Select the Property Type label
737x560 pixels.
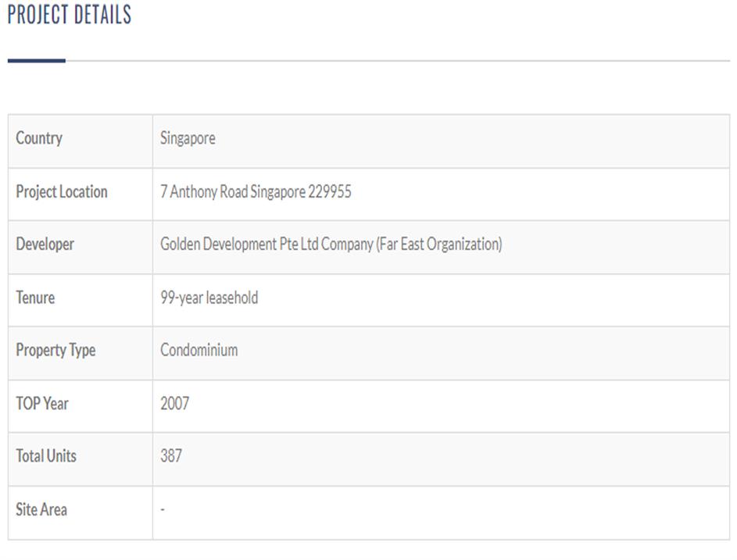click(55, 350)
